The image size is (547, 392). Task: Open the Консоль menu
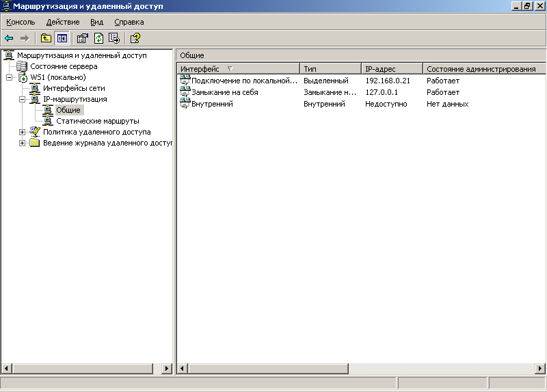[x=21, y=22]
